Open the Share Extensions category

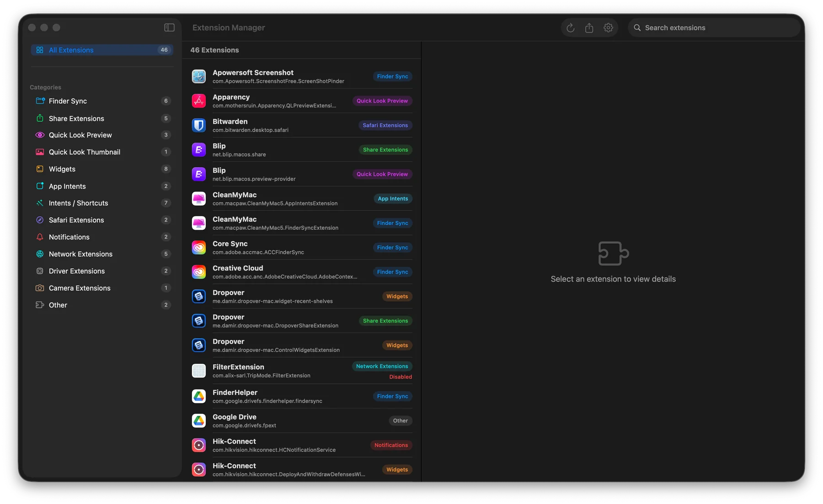[x=102, y=118]
